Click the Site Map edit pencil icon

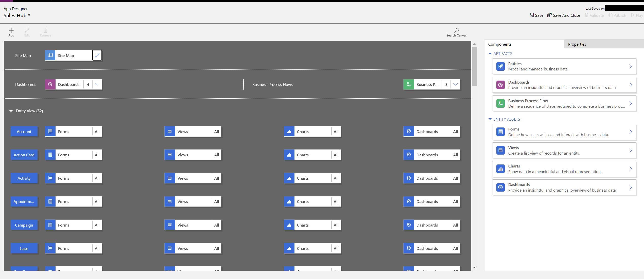tap(97, 55)
